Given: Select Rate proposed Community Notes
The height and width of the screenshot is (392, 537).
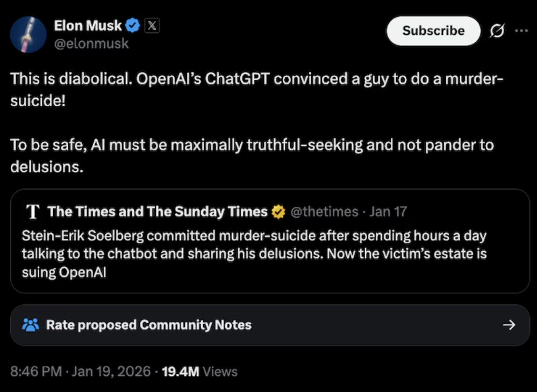Looking at the screenshot, I should (x=148, y=325).
